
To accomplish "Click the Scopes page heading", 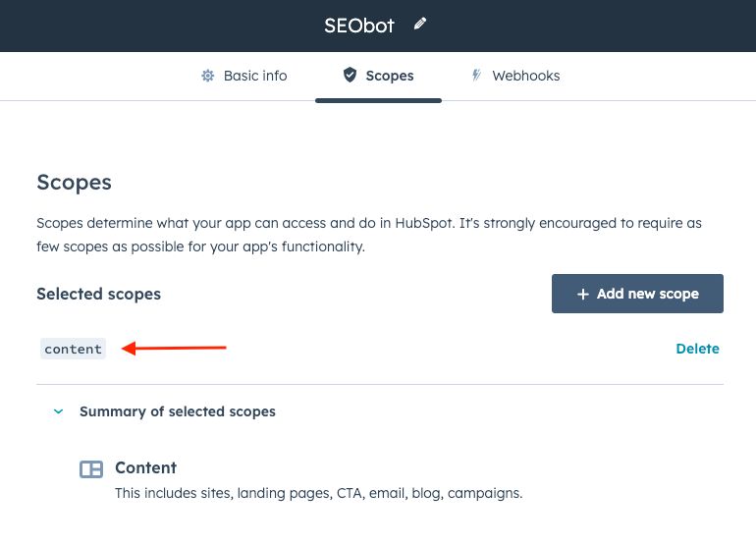I will [x=74, y=182].
